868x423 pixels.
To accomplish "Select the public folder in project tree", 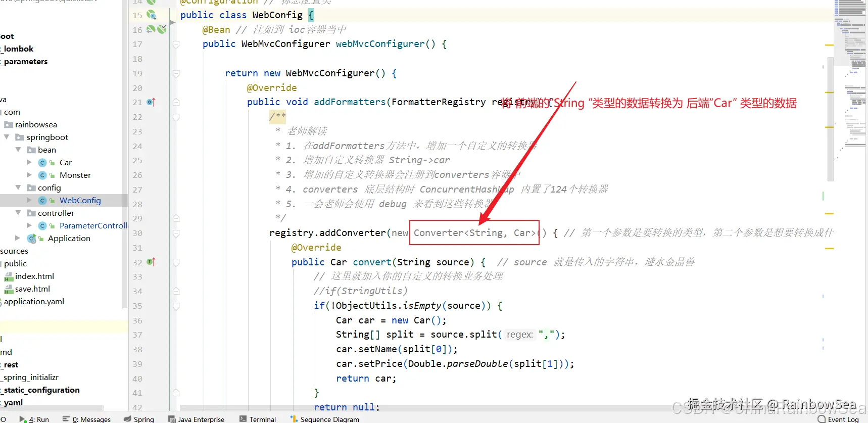I will coord(15,264).
